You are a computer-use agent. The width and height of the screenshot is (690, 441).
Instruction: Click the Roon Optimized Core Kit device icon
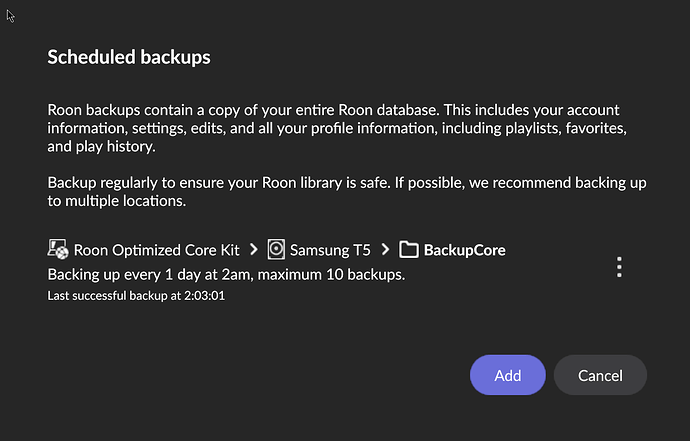tap(58, 249)
